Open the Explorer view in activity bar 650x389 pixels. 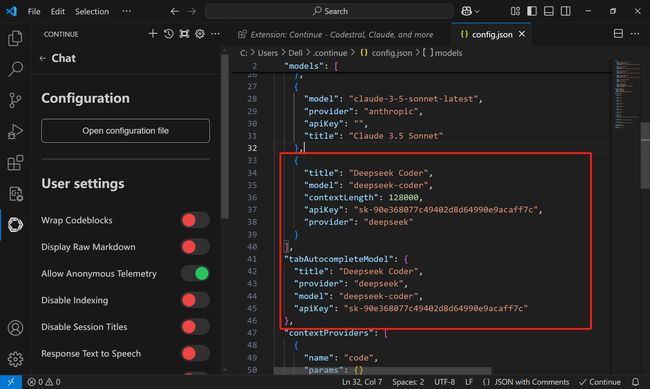tap(15, 38)
